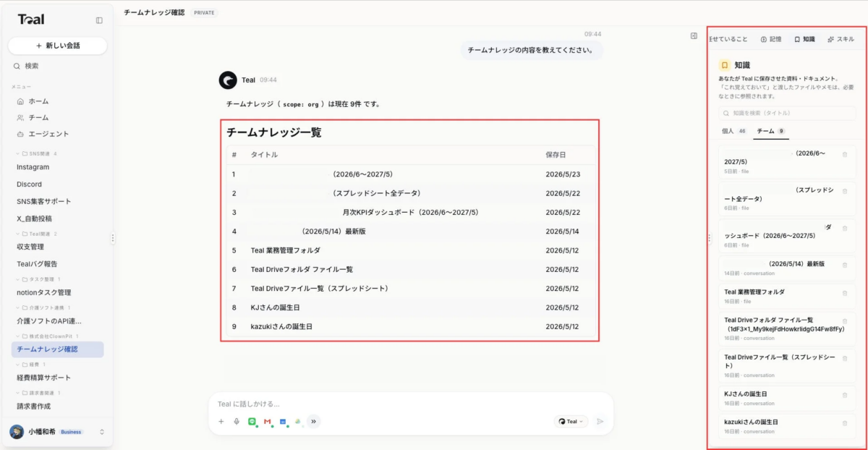Screen dimensions: 868x450
Task: Collapse the 請求書関連 folder group
Action: (x=38, y=393)
